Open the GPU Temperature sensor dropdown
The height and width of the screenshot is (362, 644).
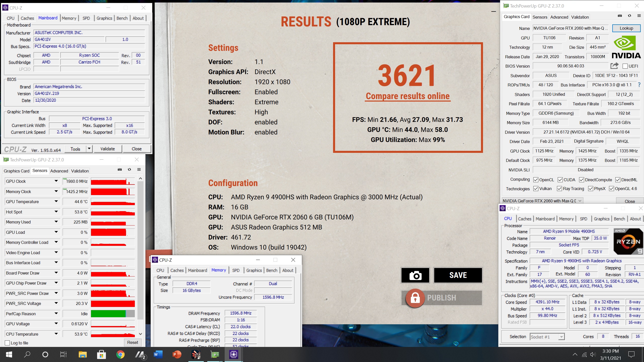[56, 201]
